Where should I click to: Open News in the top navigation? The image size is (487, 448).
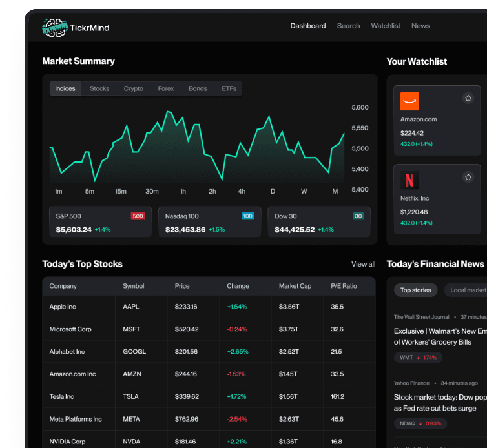420,26
